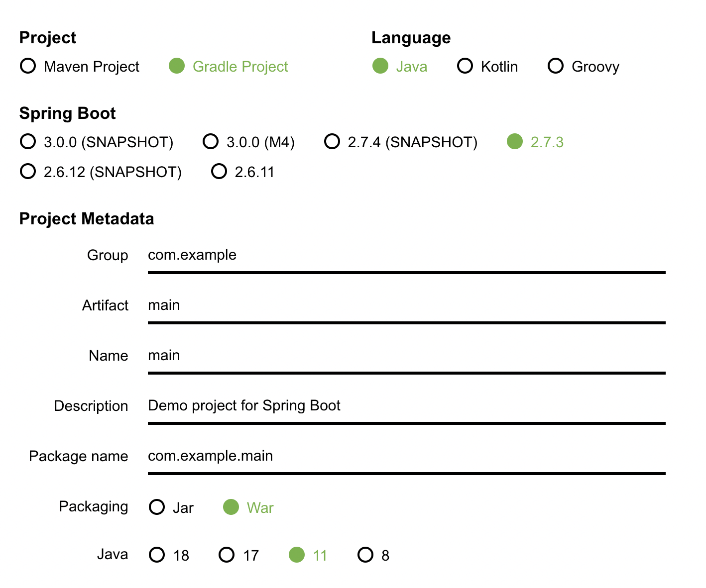Choose the Gradle Project option
The height and width of the screenshot is (588, 706).
[177, 66]
